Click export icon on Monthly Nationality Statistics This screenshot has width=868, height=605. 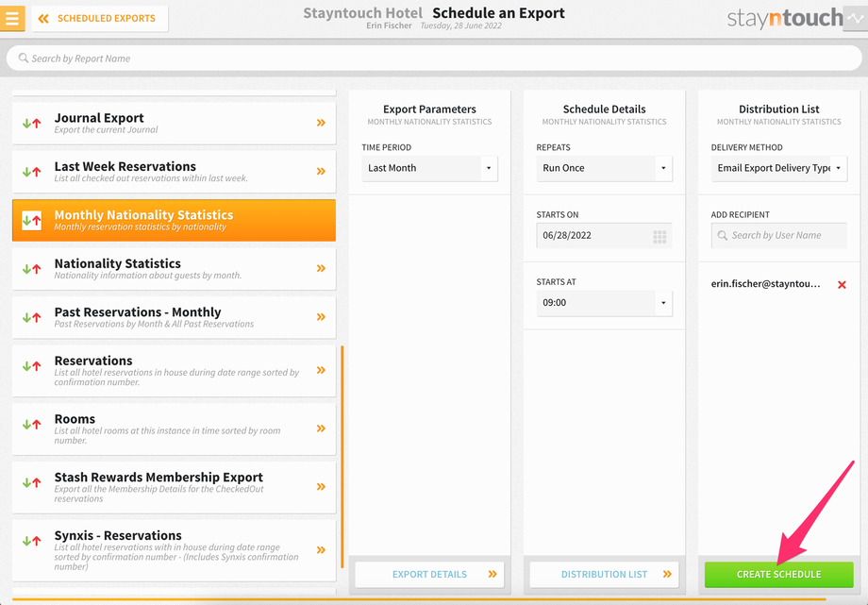(x=31, y=221)
